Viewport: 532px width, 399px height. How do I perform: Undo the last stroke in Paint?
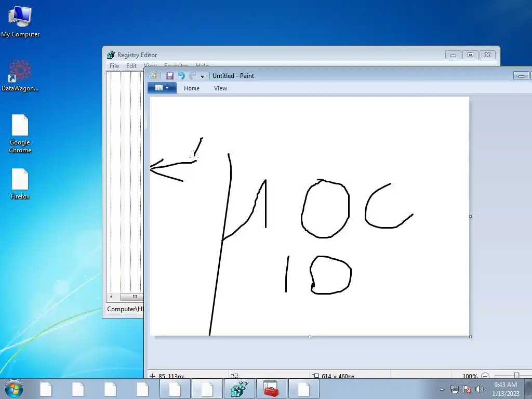pos(181,76)
